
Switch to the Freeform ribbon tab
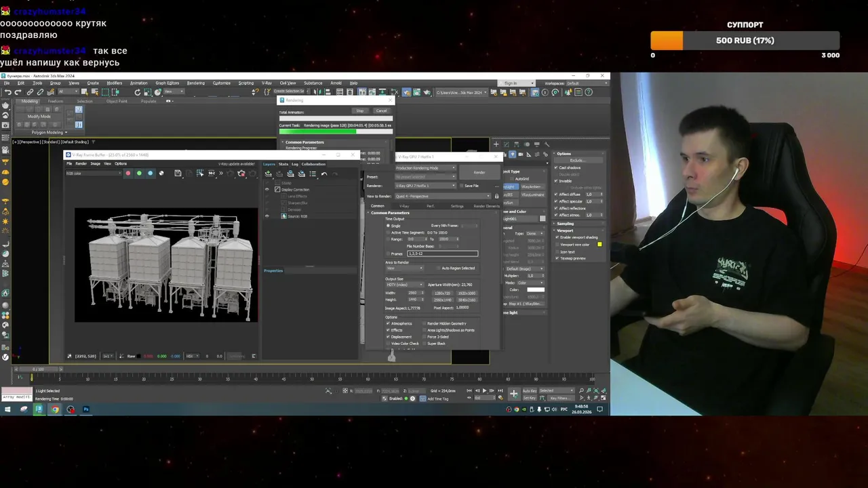(56, 102)
